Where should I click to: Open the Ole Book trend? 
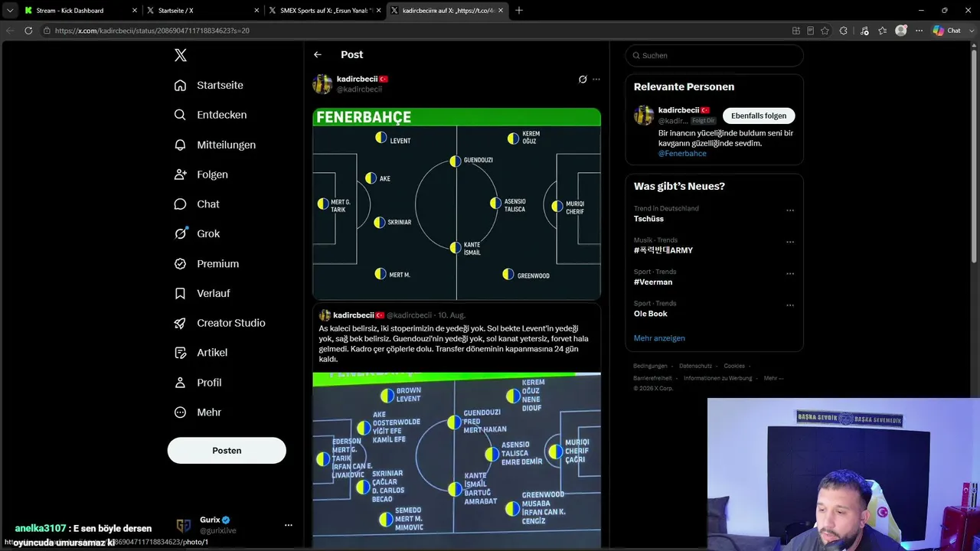tap(651, 314)
